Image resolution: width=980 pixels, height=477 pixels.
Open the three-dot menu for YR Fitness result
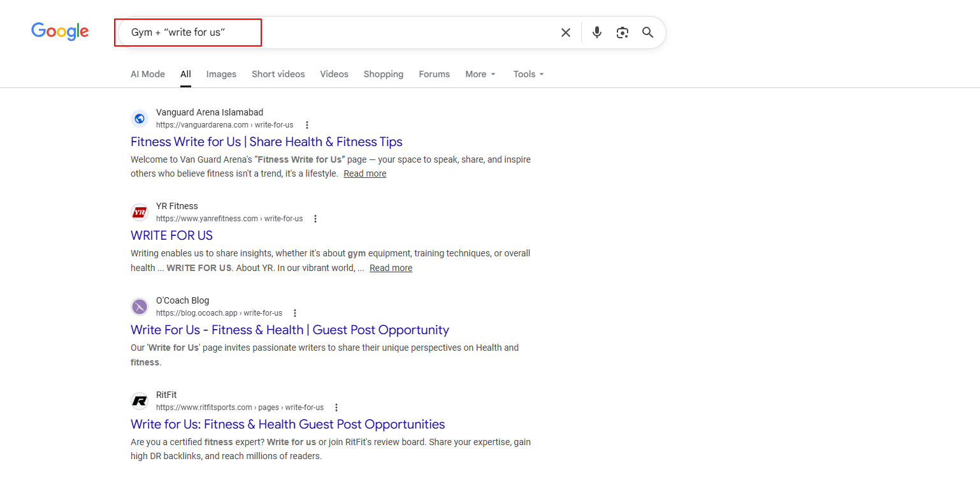[x=315, y=218]
